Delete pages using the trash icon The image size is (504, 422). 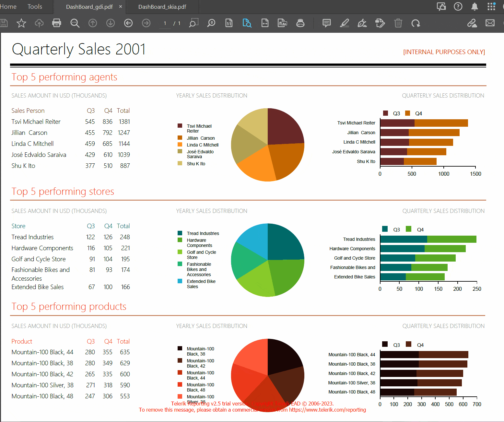click(x=398, y=23)
